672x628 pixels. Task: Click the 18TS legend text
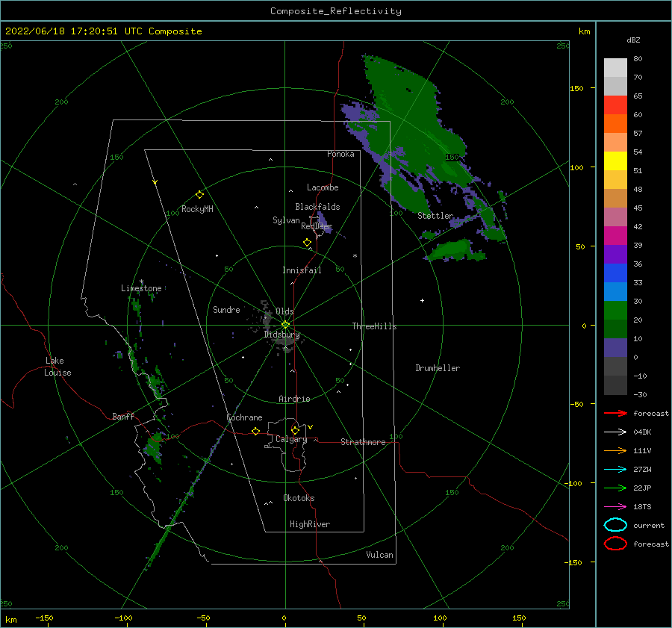[x=642, y=507]
